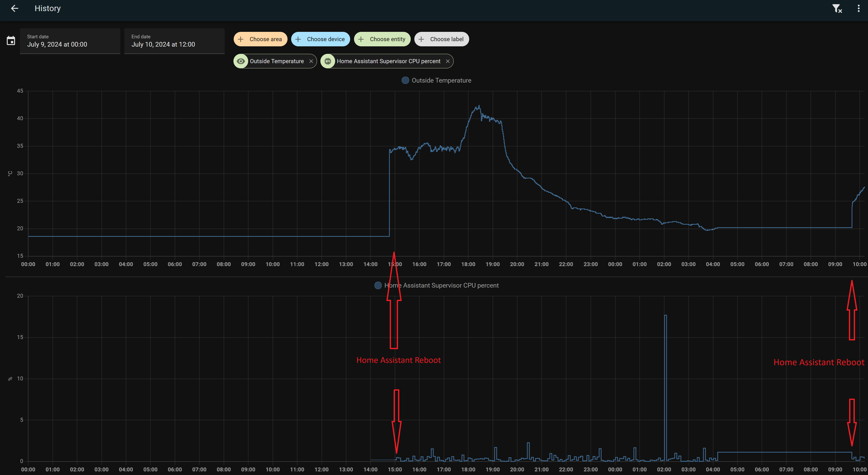Expand the Choose entity selector
Viewport: 868px width, 475px height.
(x=382, y=39)
